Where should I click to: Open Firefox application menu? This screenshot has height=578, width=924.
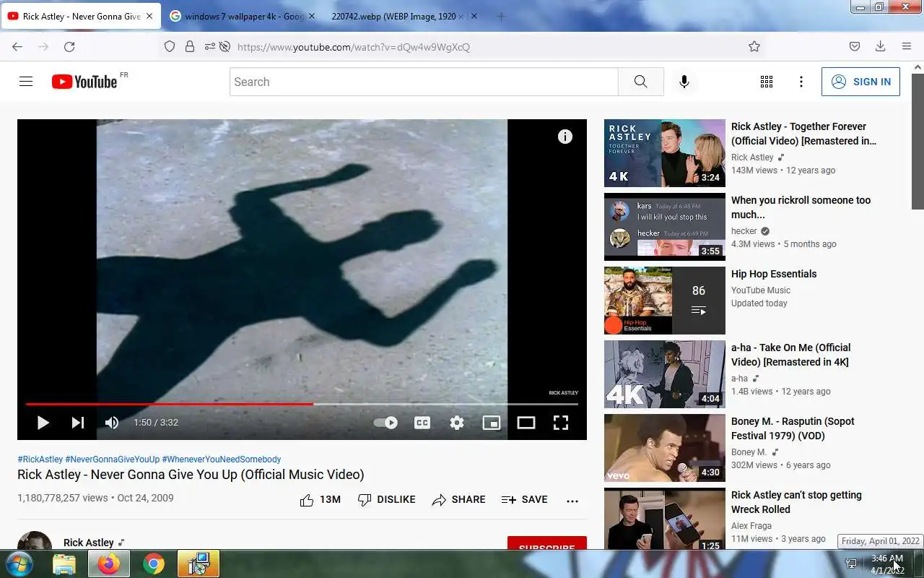(x=907, y=46)
